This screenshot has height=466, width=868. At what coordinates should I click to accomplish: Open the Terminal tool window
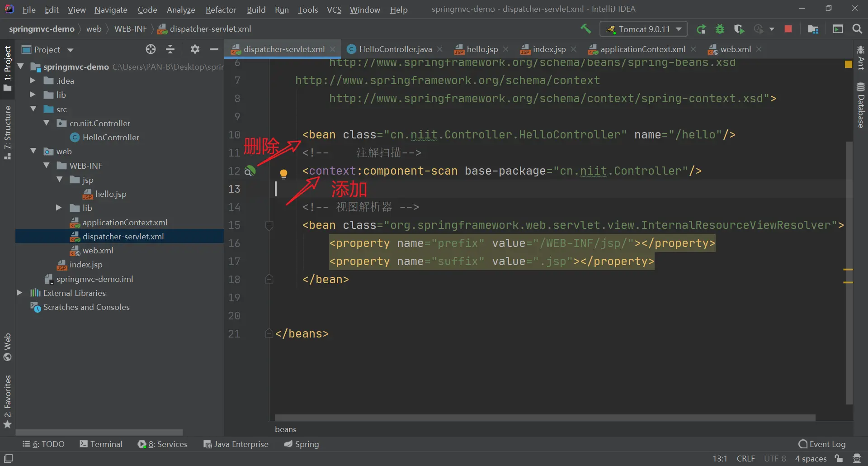click(101, 444)
